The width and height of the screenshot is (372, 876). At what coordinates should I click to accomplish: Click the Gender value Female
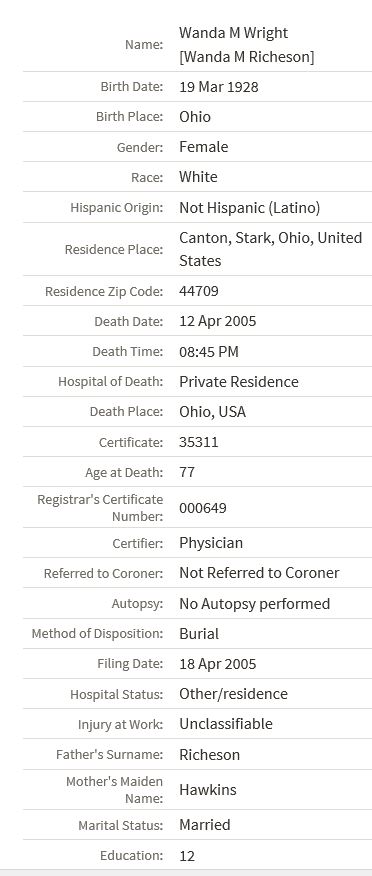203,147
